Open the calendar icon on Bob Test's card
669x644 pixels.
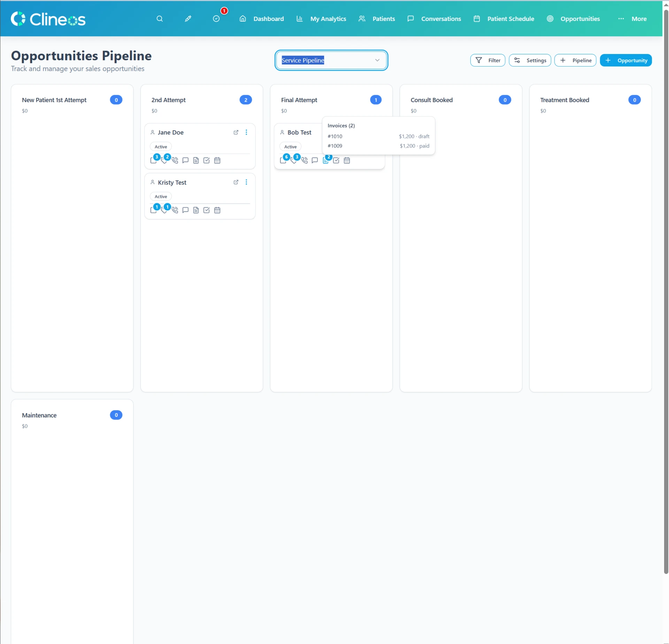(347, 161)
